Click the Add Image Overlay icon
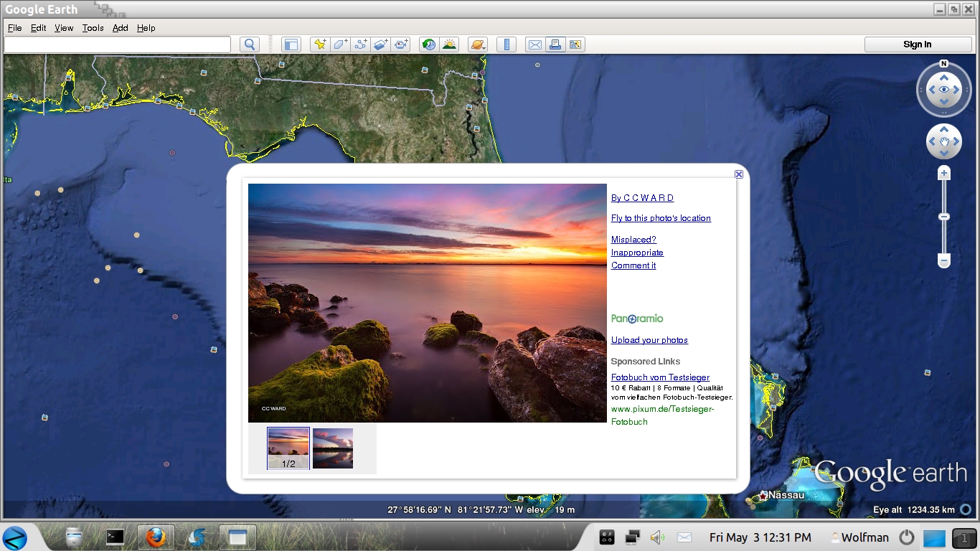Image resolution: width=980 pixels, height=551 pixels. click(x=380, y=44)
